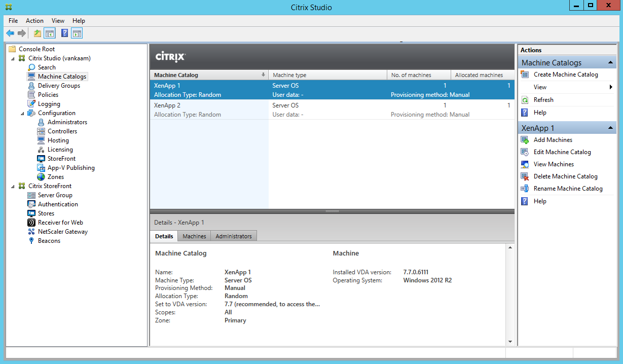Toggle the Show/Hide Console Tree icon
623x364 pixels.
[x=50, y=33]
